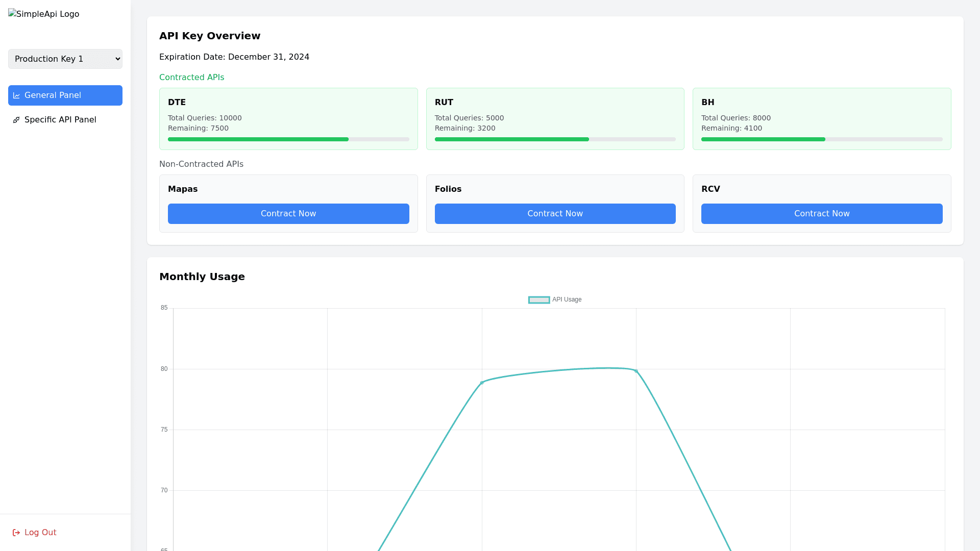Toggle the API Usage legend swatch
Image resolution: width=980 pixels, height=551 pixels.
(x=539, y=300)
